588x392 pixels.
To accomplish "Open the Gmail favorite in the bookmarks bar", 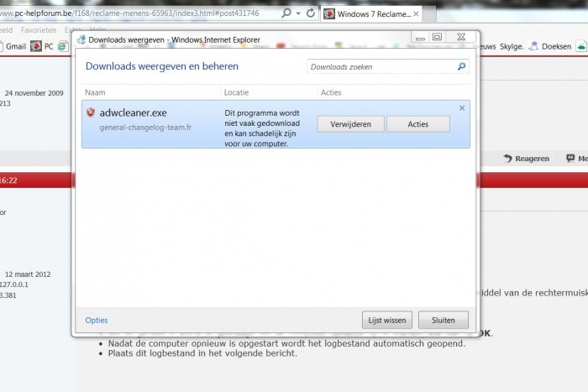I will [x=16, y=46].
